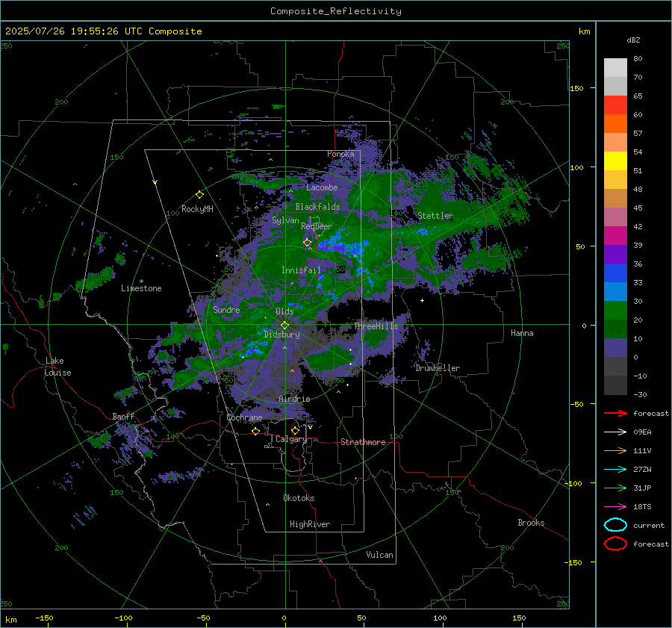
Task: Click the dBZ legend heading
Action: point(633,40)
